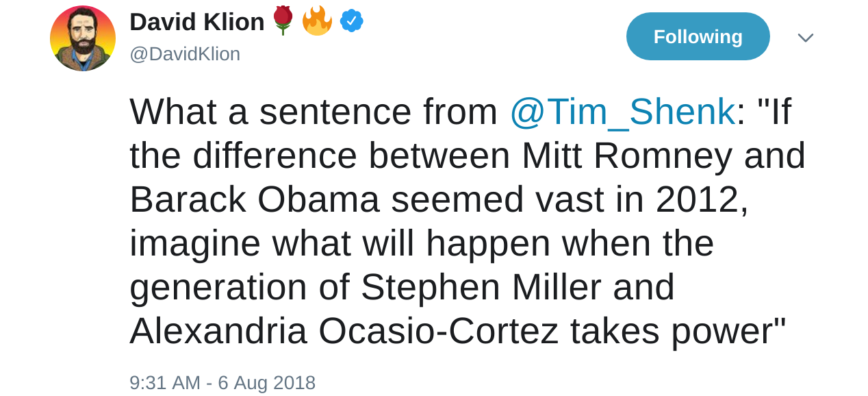
Task: Click the blue verified badge
Action: 352,21
